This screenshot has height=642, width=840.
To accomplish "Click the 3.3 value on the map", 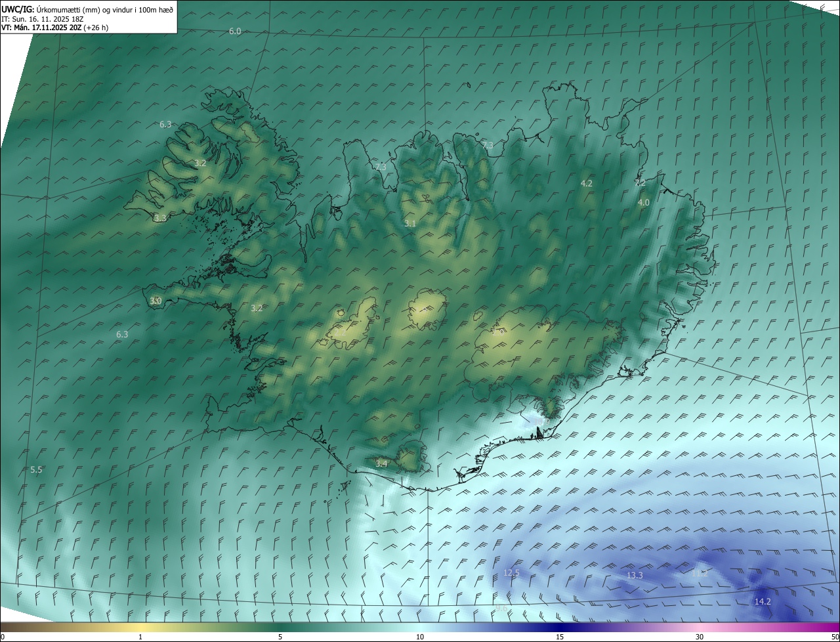I will coord(160,218).
